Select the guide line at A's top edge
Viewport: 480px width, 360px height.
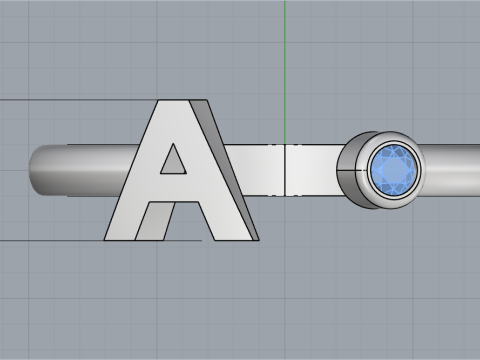78,99
